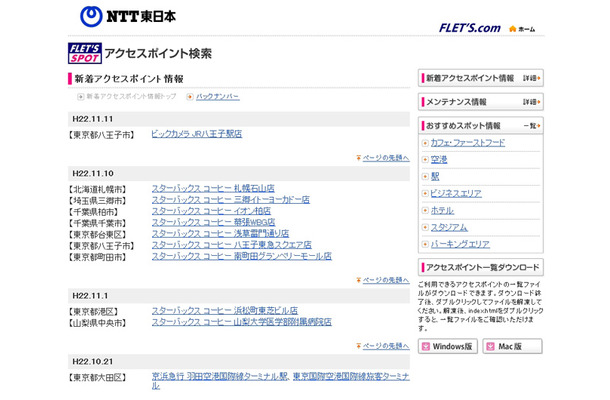
Task: Open スターバックス 浅草雷門通り店 link
Action: click(220, 233)
